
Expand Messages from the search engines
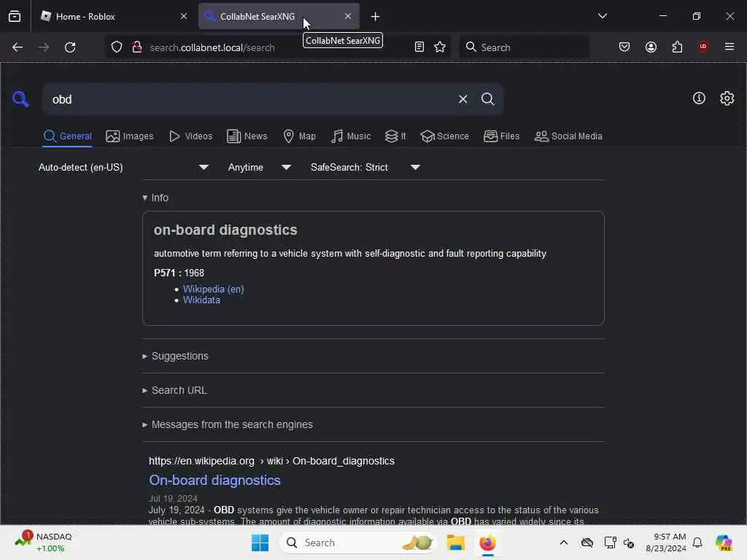[x=228, y=425]
